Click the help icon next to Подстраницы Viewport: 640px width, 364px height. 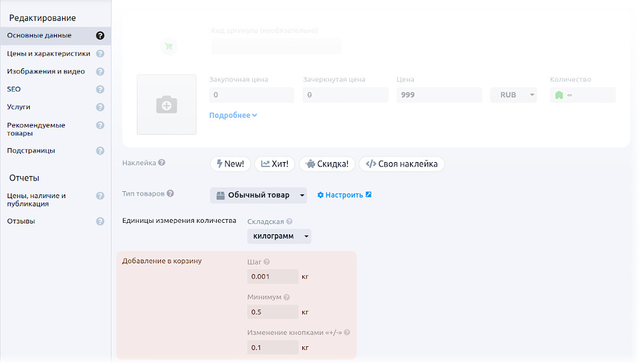tap(100, 151)
